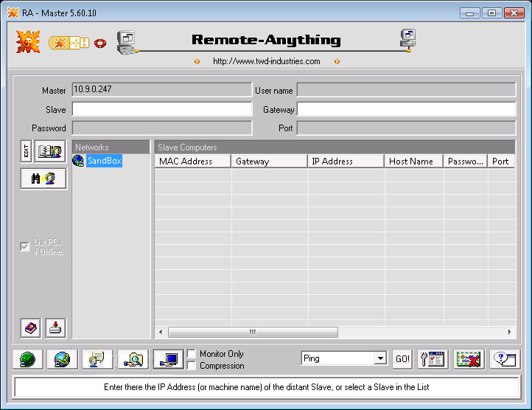Sort by Passwo... column header
532x410 pixels.
tap(466, 161)
